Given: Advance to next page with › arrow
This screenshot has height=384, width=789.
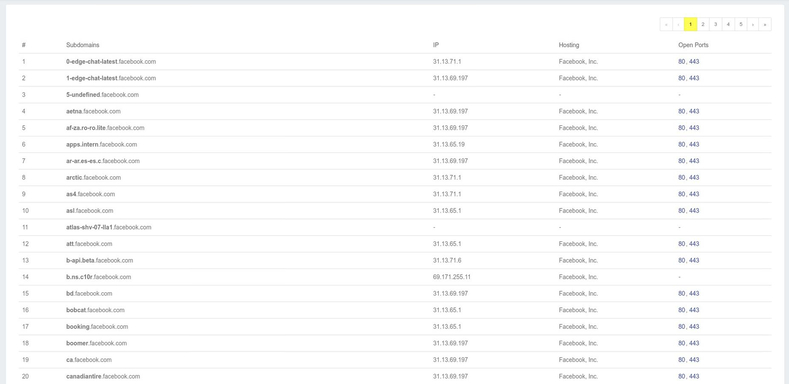Looking at the screenshot, I should (x=753, y=24).
